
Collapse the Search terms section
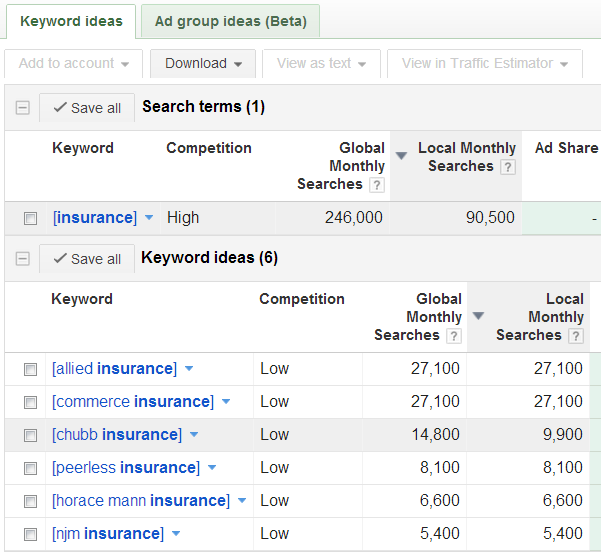23,107
